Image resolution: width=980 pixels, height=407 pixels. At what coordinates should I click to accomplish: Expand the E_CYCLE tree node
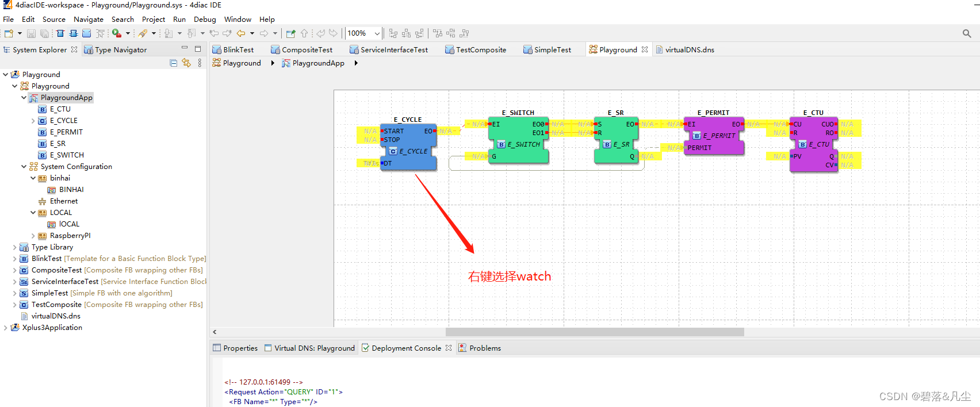pyautogui.click(x=33, y=121)
